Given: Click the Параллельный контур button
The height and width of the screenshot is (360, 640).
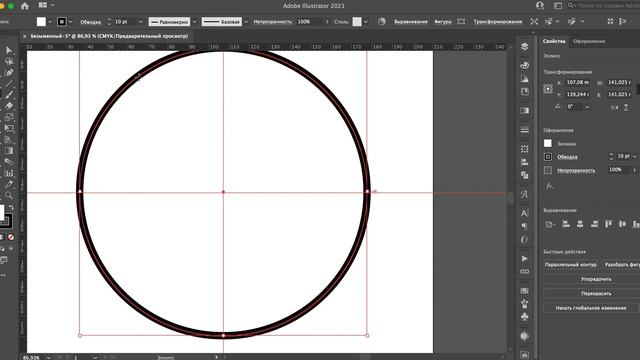Looking at the screenshot, I should 571,264.
